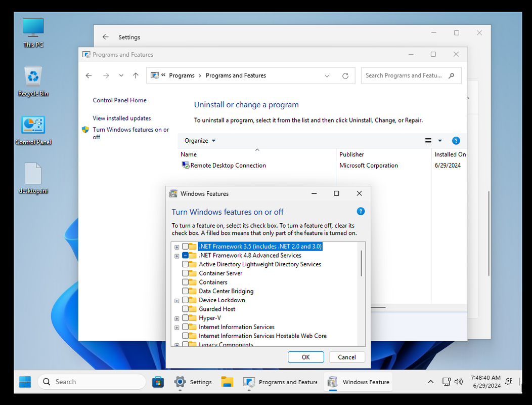Screen dimensions: 532x405
Task: Check the .NET Framework 3.5 feature box
Action: [x=185, y=247]
